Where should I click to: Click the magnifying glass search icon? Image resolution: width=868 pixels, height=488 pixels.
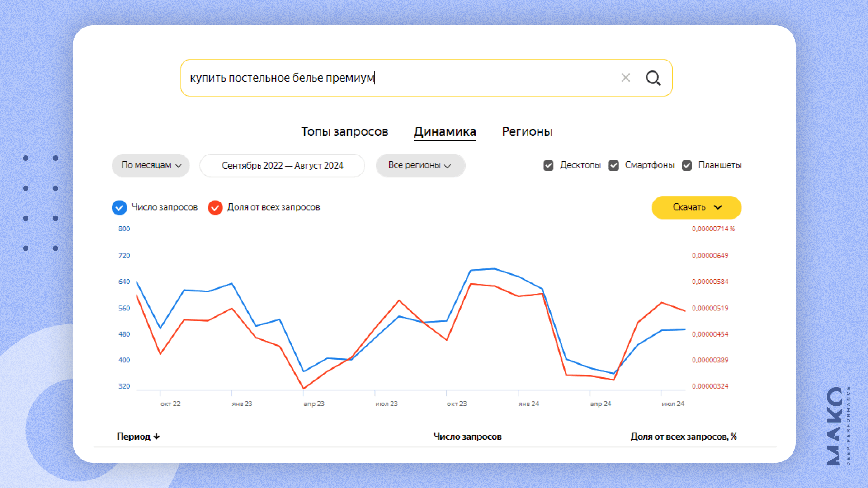click(x=653, y=78)
